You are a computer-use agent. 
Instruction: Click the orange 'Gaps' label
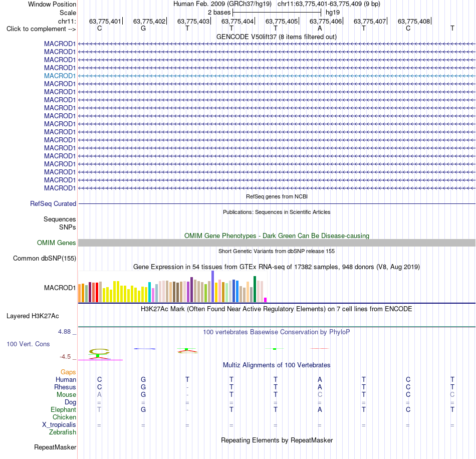68,372
